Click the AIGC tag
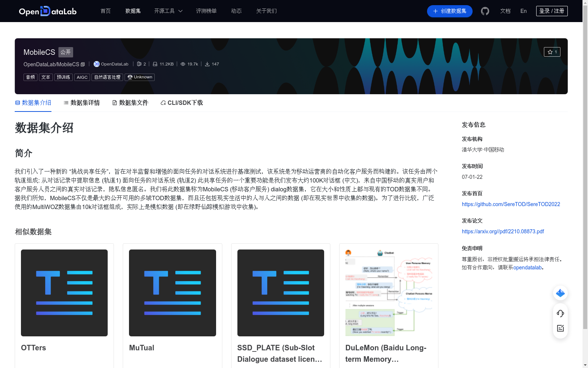The height and width of the screenshot is (368, 588). [x=82, y=77]
